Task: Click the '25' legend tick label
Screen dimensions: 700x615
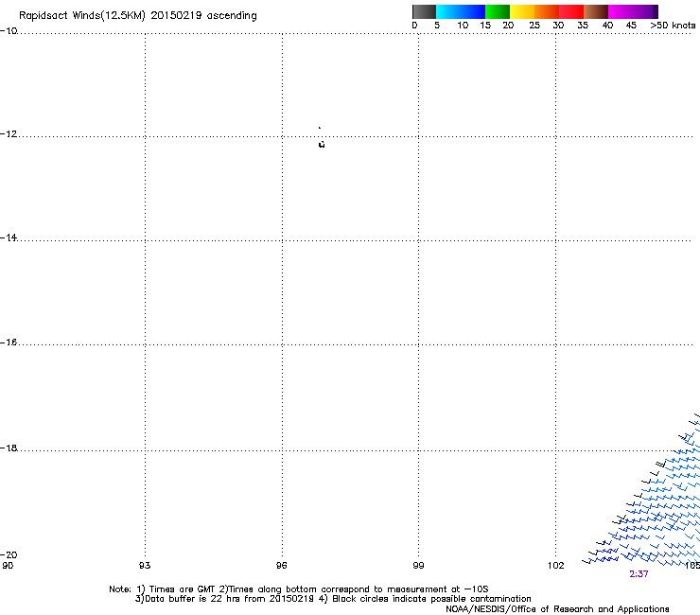Action: tap(534, 26)
